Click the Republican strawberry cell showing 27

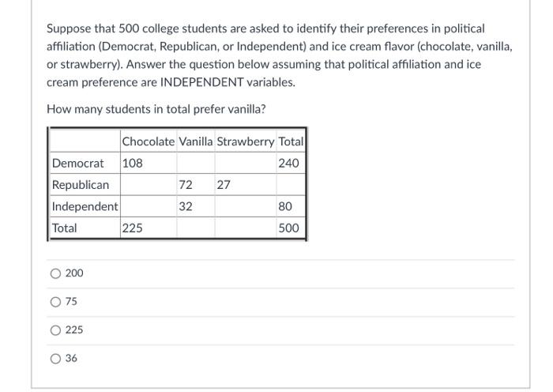246,184
